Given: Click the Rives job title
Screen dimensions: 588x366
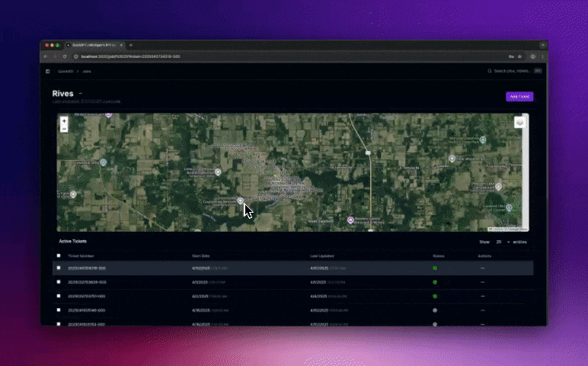Looking at the screenshot, I should click(x=62, y=94).
